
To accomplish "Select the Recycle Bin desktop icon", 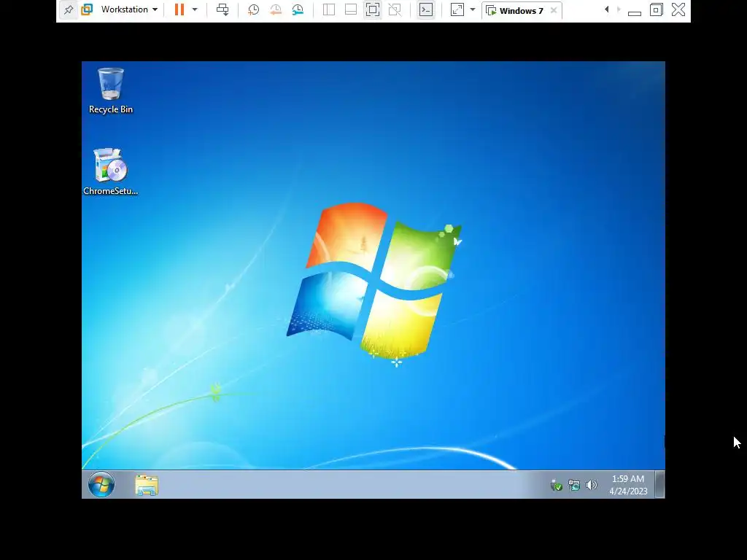I will pos(111,90).
